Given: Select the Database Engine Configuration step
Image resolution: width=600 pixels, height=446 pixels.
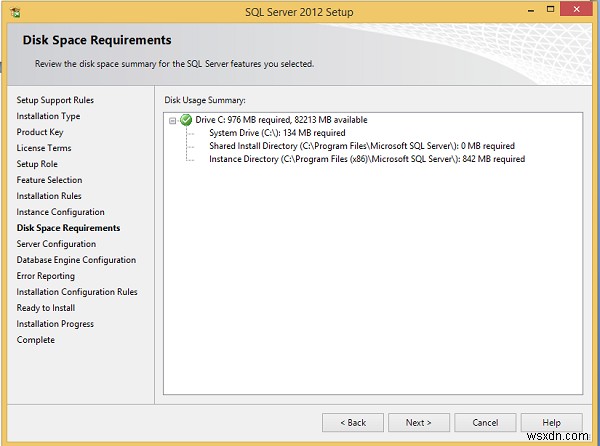Looking at the screenshot, I should 76,260.
